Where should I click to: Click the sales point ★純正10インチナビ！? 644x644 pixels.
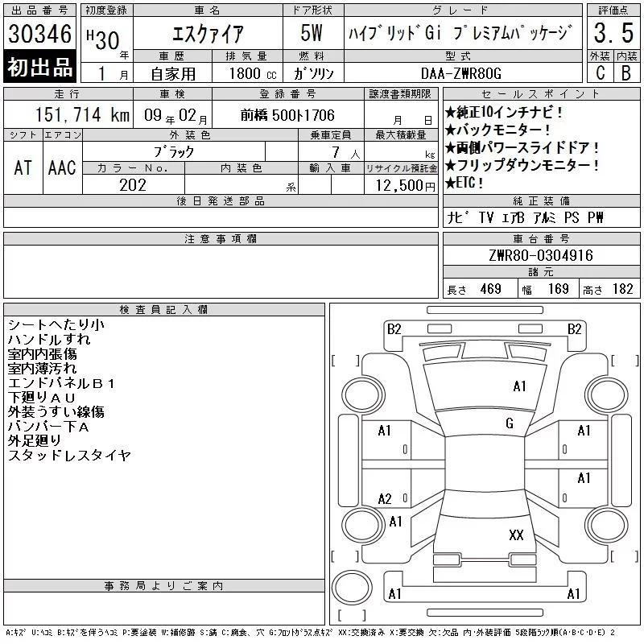click(504, 112)
